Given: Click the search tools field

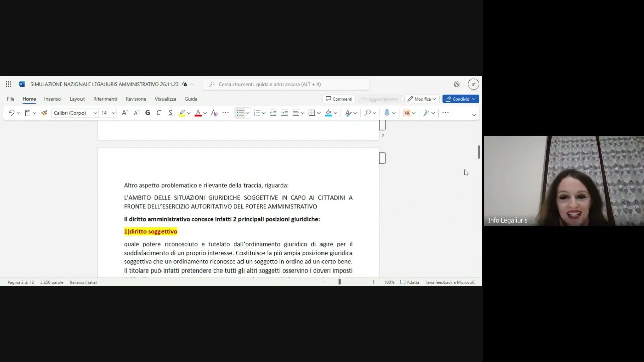Looking at the screenshot, I should point(286,84).
